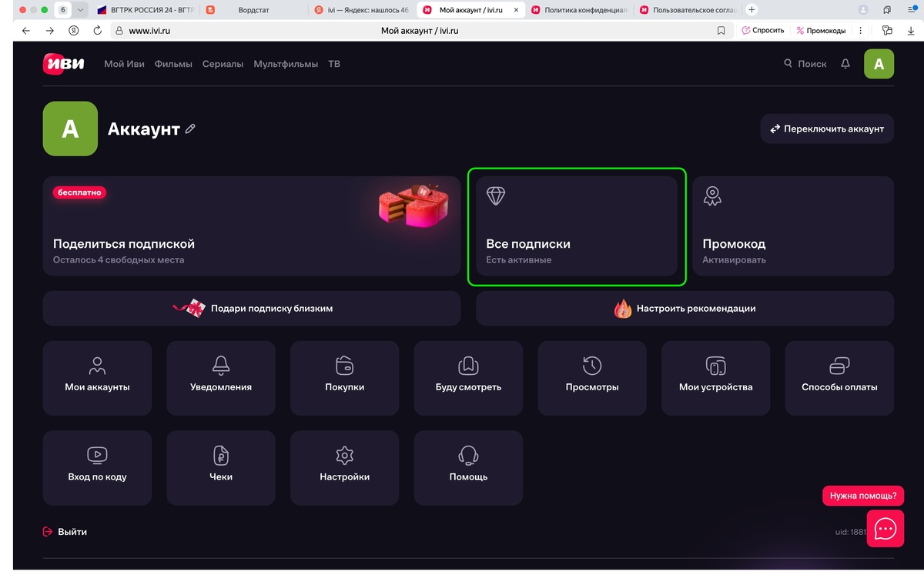
Task: Switch to the Пользовательское соглашение tab
Action: click(x=688, y=10)
